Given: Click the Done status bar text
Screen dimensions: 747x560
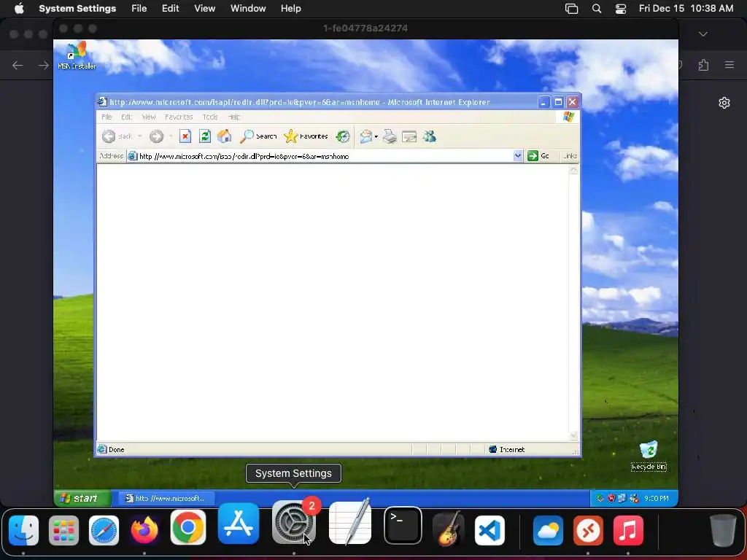Looking at the screenshot, I should 116,449.
